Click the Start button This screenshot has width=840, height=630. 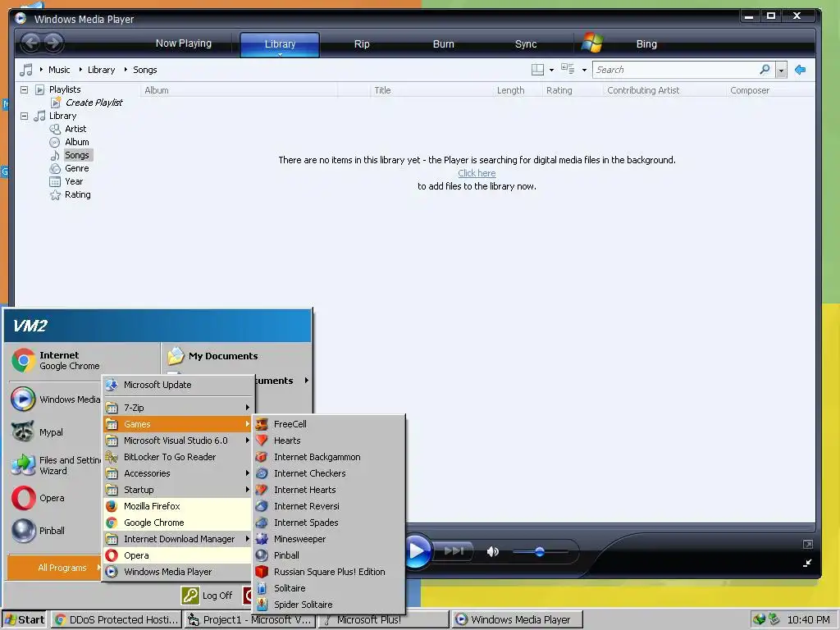pos(24,619)
